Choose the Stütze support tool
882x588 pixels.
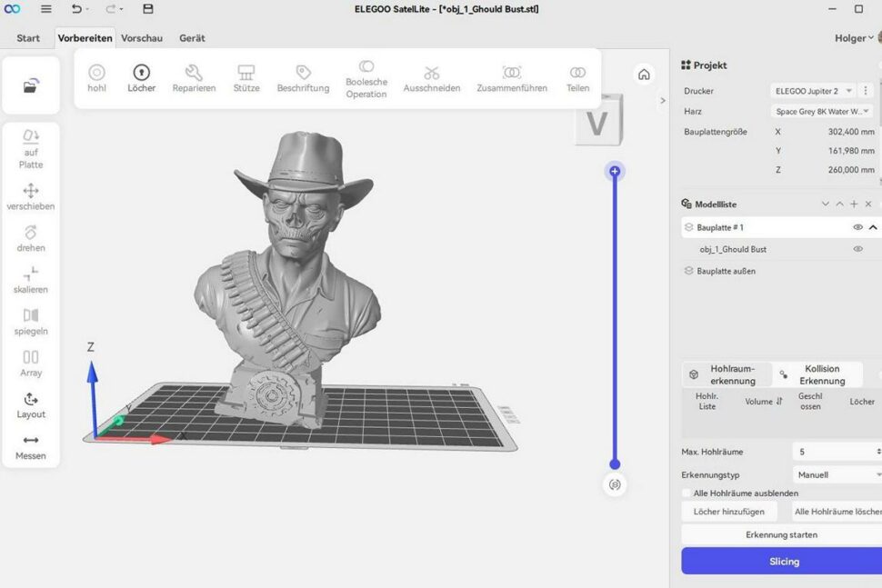coord(246,78)
